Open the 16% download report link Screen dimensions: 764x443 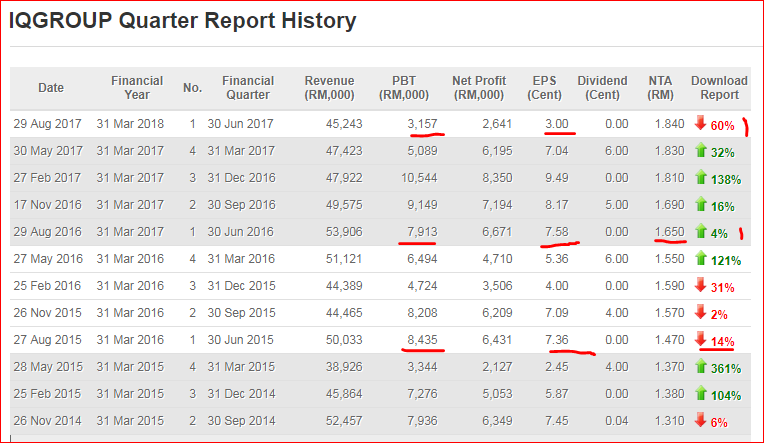tap(722, 207)
